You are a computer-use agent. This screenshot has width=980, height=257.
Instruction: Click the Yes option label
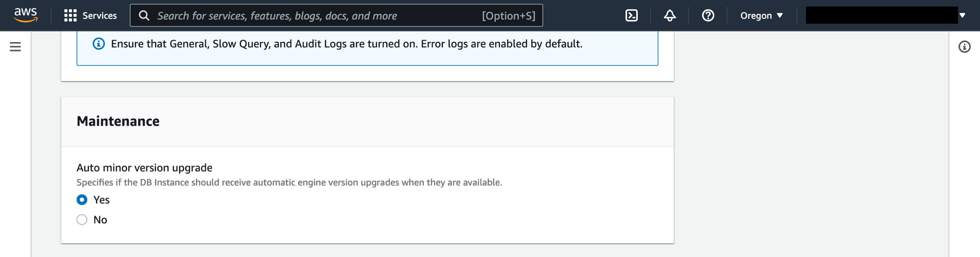(x=101, y=200)
